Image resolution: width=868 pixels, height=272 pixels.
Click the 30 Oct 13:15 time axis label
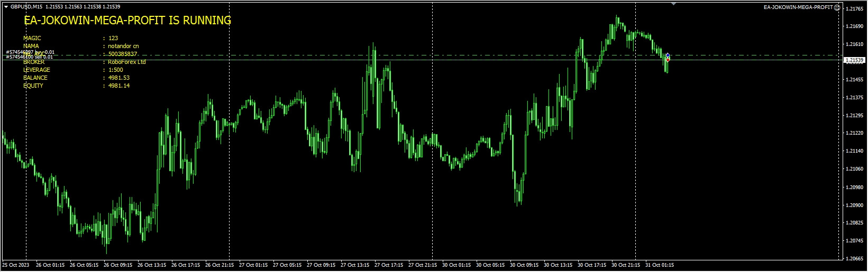[x=558, y=265]
